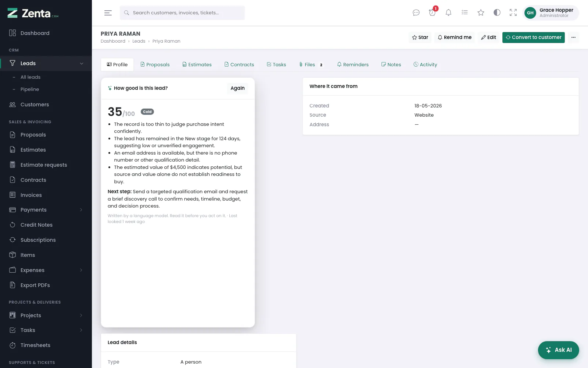Open the favorites star icon in header
This screenshot has width=588, height=368.
coord(481,13)
